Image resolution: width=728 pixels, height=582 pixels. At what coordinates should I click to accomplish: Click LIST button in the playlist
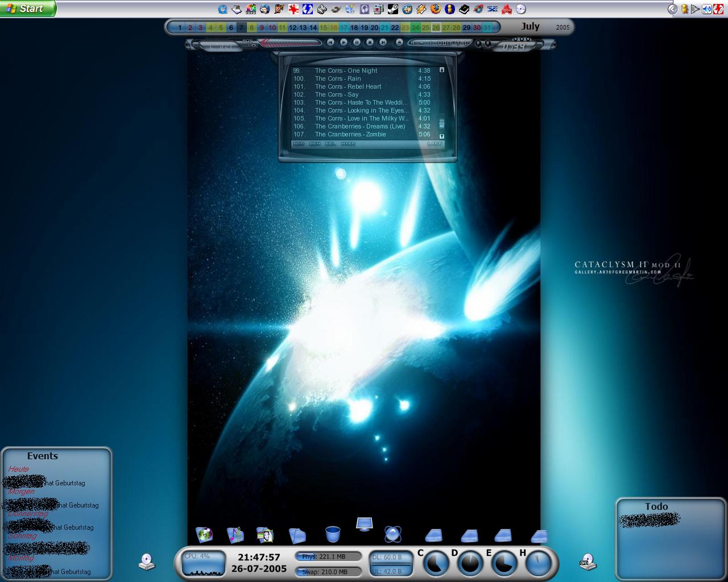(435, 144)
